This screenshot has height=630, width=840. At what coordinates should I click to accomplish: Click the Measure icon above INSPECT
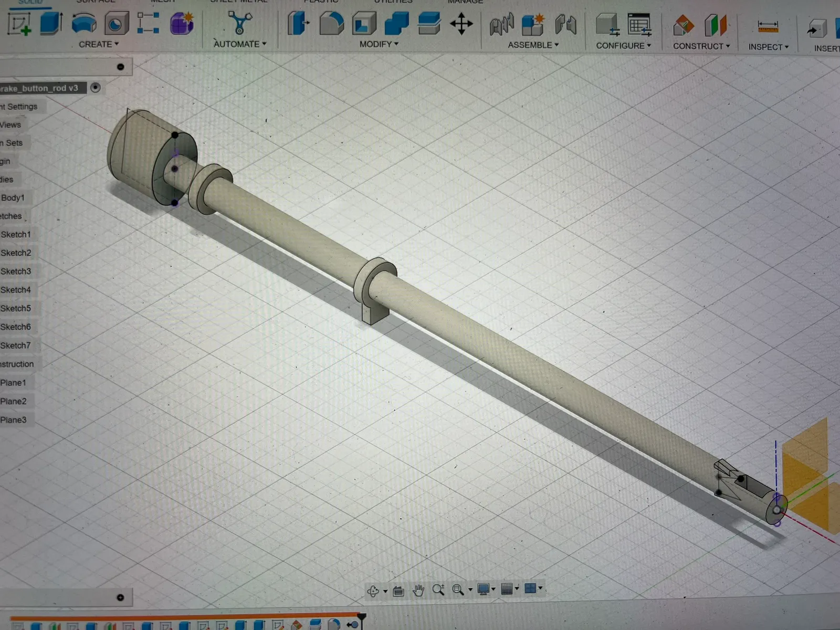(768, 26)
